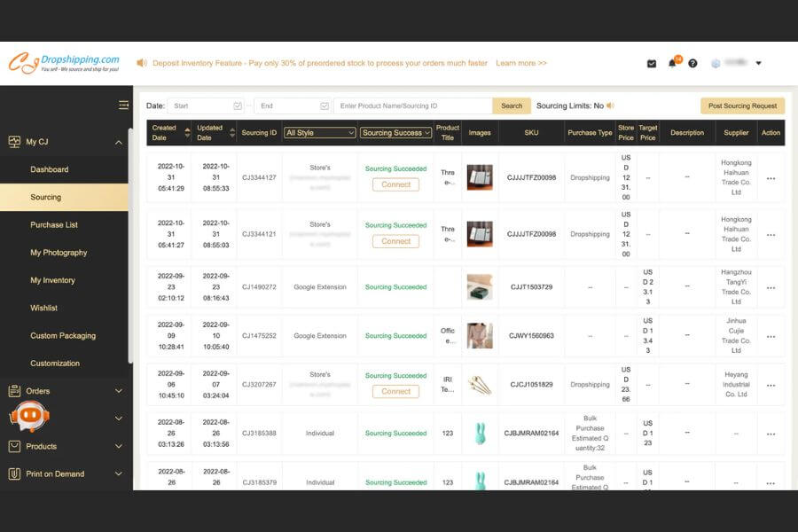Open the Start date calendar picker

(x=238, y=105)
